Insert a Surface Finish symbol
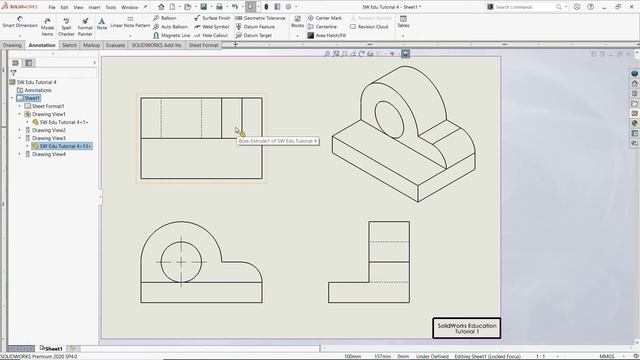640x360 pixels. (x=212, y=18)
